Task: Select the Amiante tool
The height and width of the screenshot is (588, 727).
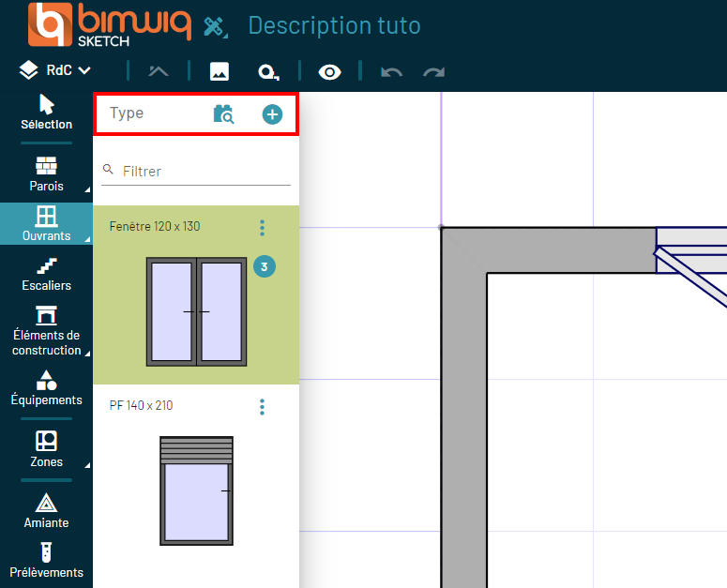Action: [x=46, y=510]
